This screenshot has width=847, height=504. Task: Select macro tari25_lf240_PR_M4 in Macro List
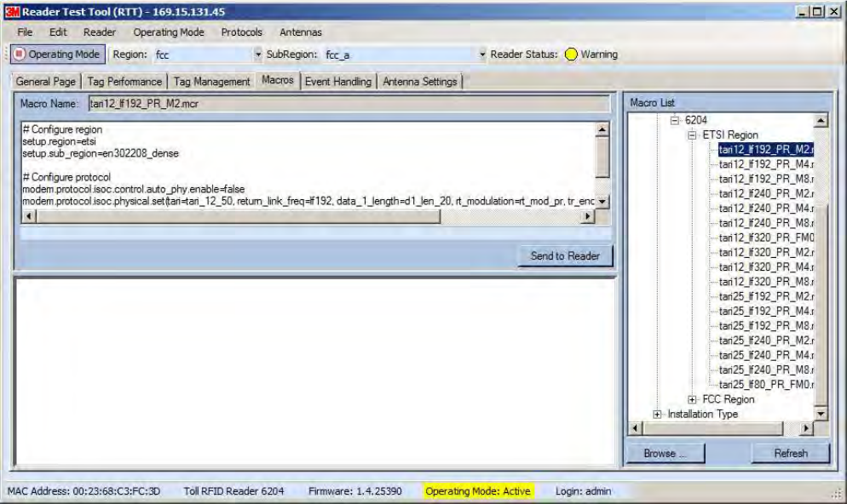point(766,355)
